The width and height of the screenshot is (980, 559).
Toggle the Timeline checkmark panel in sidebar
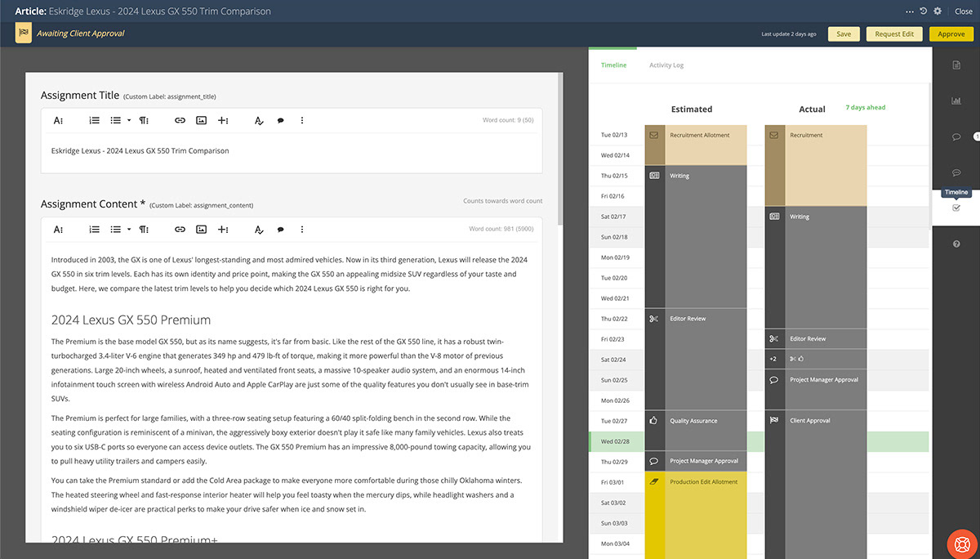click(x=956, y=208)
